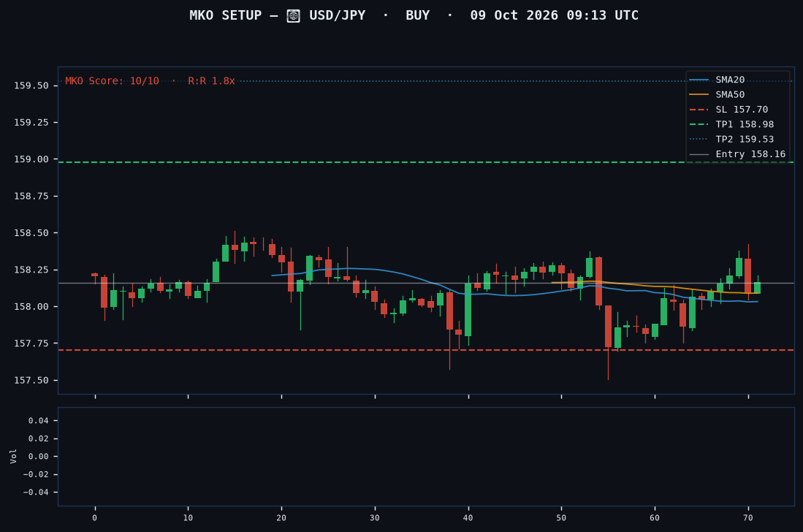This screenshot has width=803, height=532.
Task: Click the x-axis label 30
Action: 375,517
